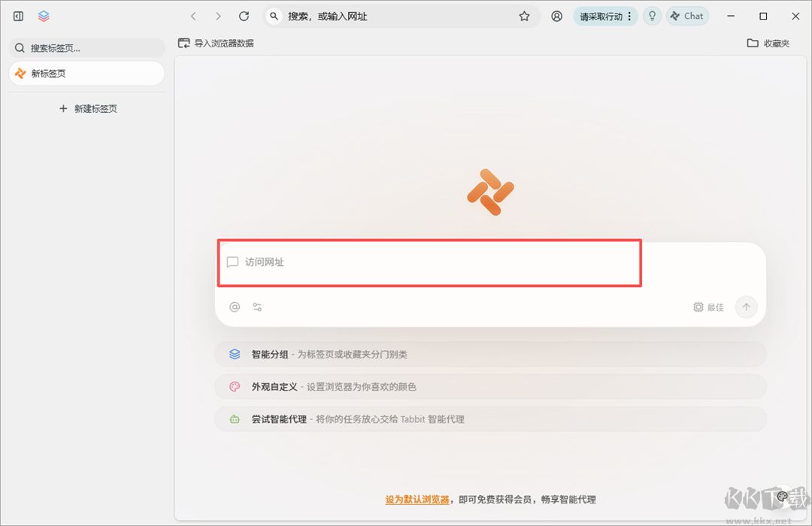Screen dimensions: 812x526
Task: Open the stacked layers smart group icon
Action: pyautogui.click(x=44, y=16)
